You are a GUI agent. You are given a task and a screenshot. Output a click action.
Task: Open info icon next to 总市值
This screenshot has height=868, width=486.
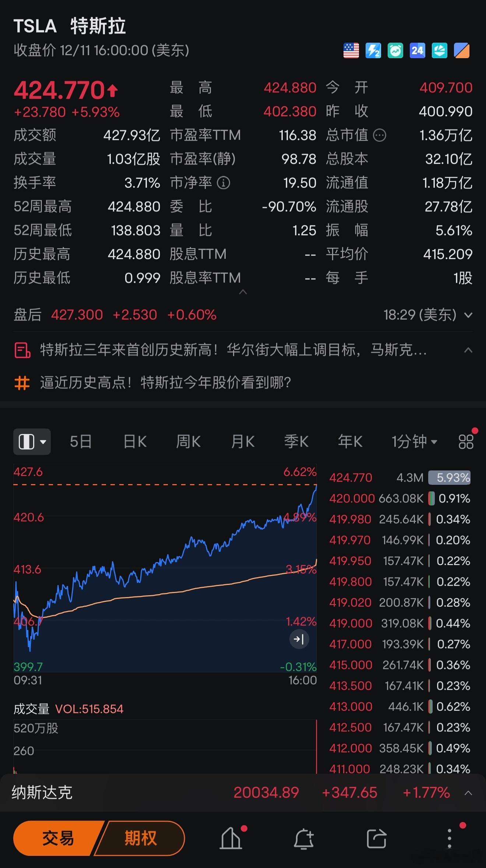380,135
